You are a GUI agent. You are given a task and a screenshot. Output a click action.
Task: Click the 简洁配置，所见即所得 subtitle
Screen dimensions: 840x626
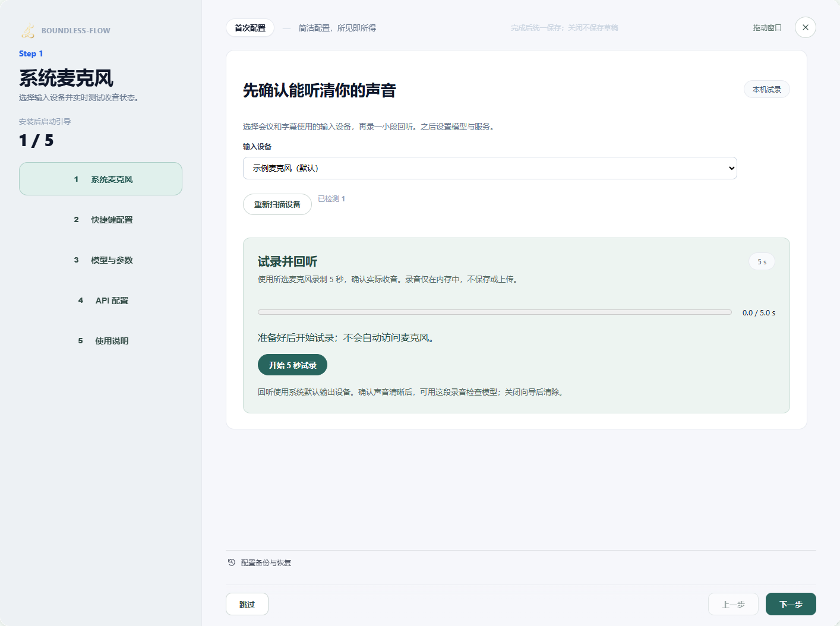coord(337,28)
